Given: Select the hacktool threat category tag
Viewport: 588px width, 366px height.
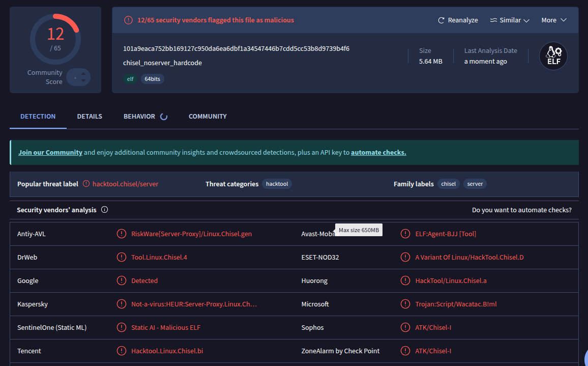Looking at the screenshot, I should click(277, 184).
